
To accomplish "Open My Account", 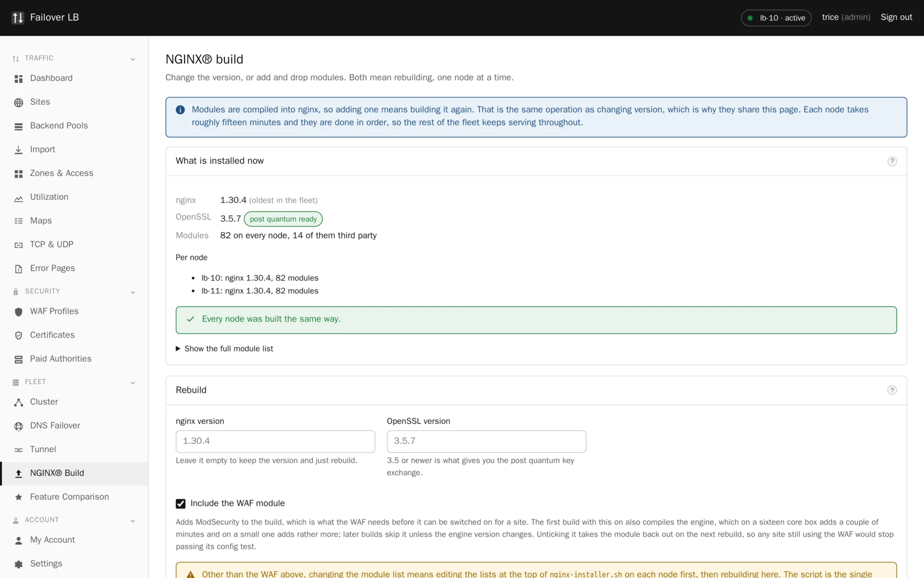I will point(74,540).
